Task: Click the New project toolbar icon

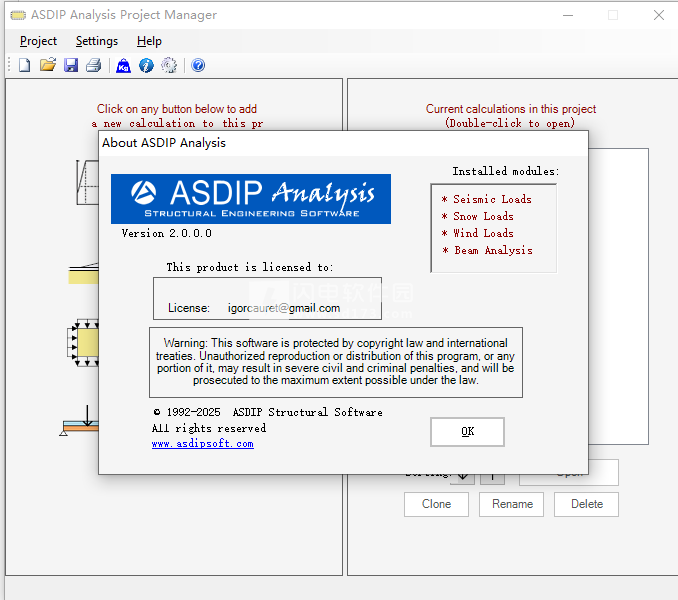Action: (25, 65)
